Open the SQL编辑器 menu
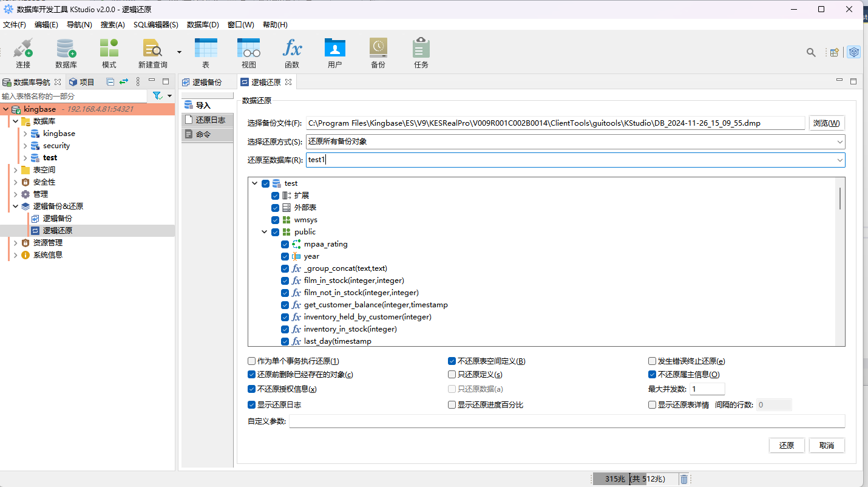 tap(155, 25)
